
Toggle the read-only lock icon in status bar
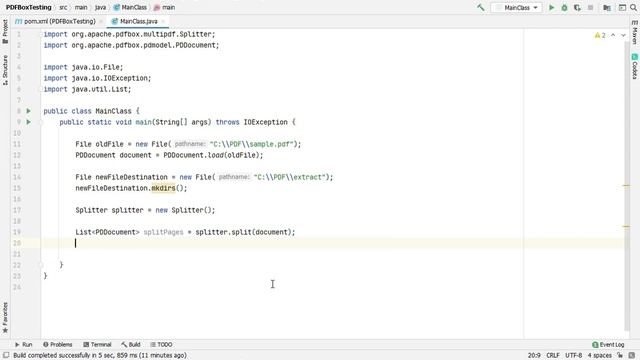620,356
